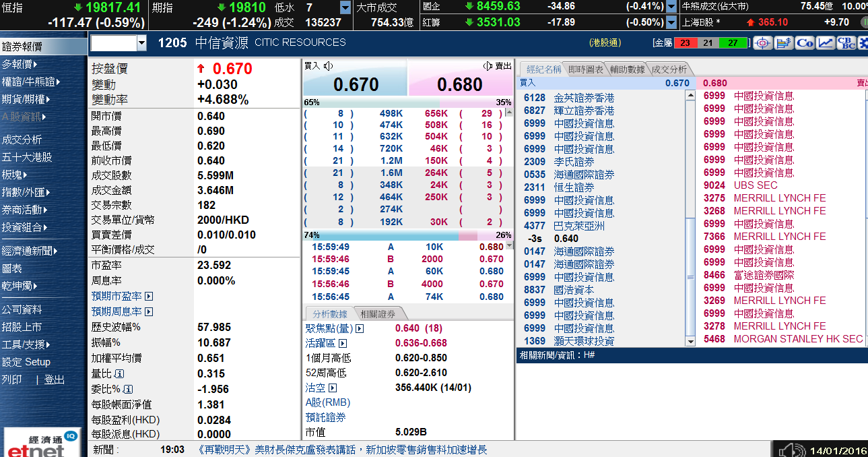Image resolution: width=868 pixels, height=457 pixels.
Task: Open the line chart toolbar icon
Action: click(x=825, y=43)
